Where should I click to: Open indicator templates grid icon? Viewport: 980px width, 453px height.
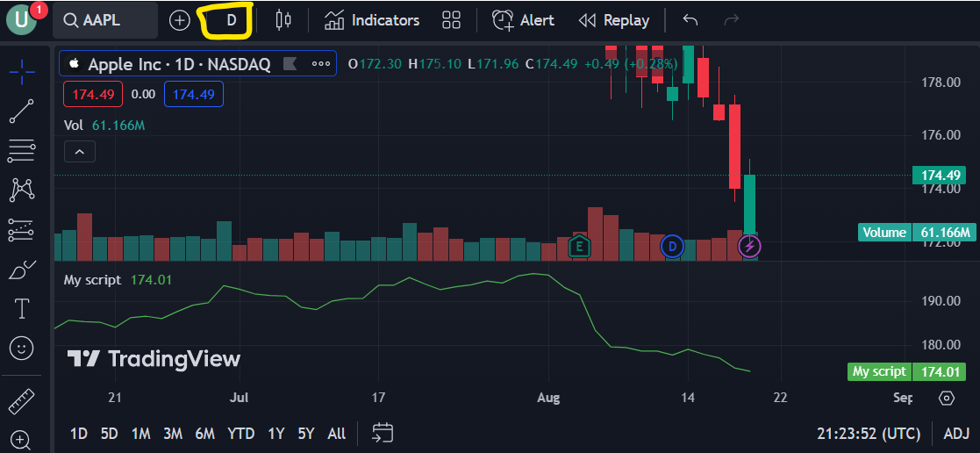tap(451, 20)
